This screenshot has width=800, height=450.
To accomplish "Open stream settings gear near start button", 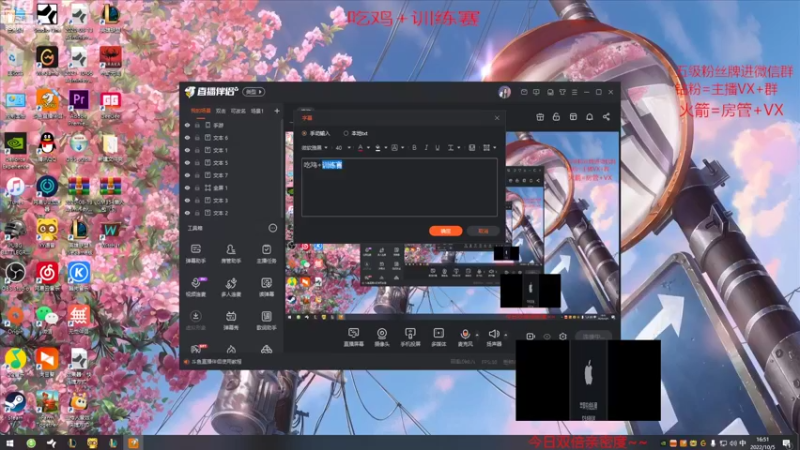I will [563, 336].
